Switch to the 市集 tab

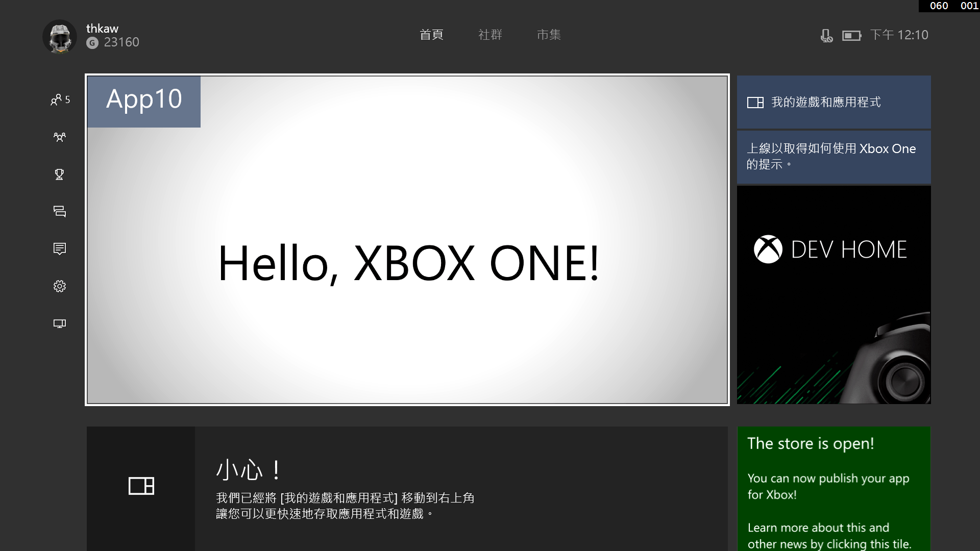(x=549, y=35)
